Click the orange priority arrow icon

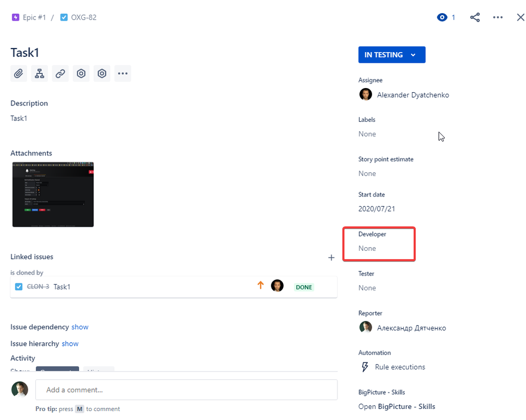(x=260, y=286)
